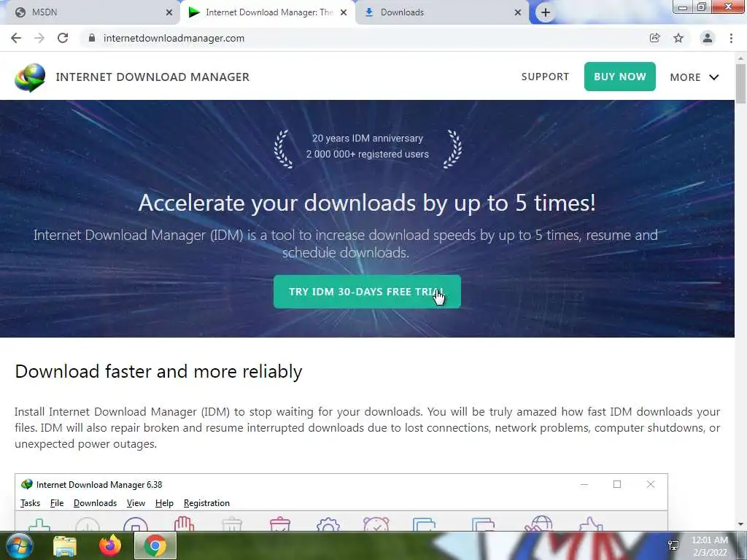Click the network tray icon

click(673, 545)
